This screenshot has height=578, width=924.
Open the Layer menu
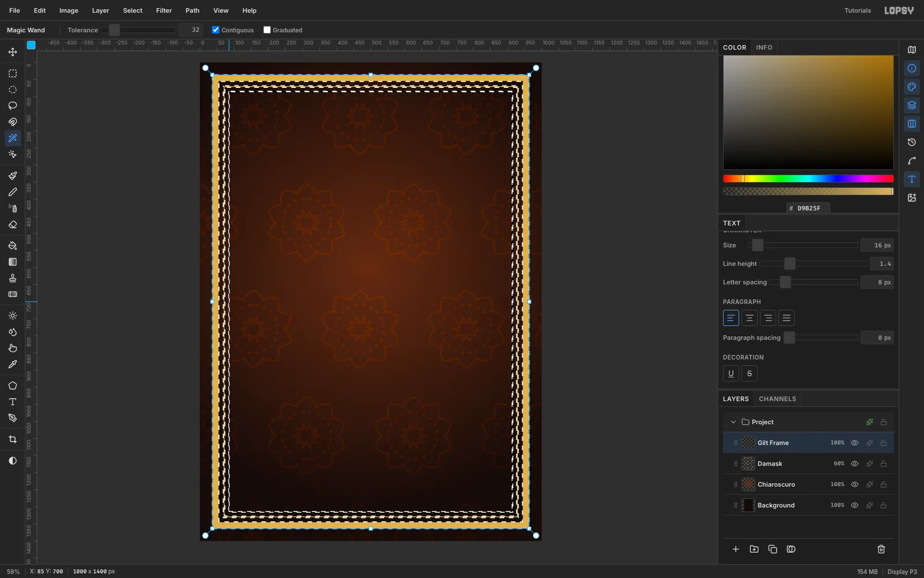[x=100, y=10]
